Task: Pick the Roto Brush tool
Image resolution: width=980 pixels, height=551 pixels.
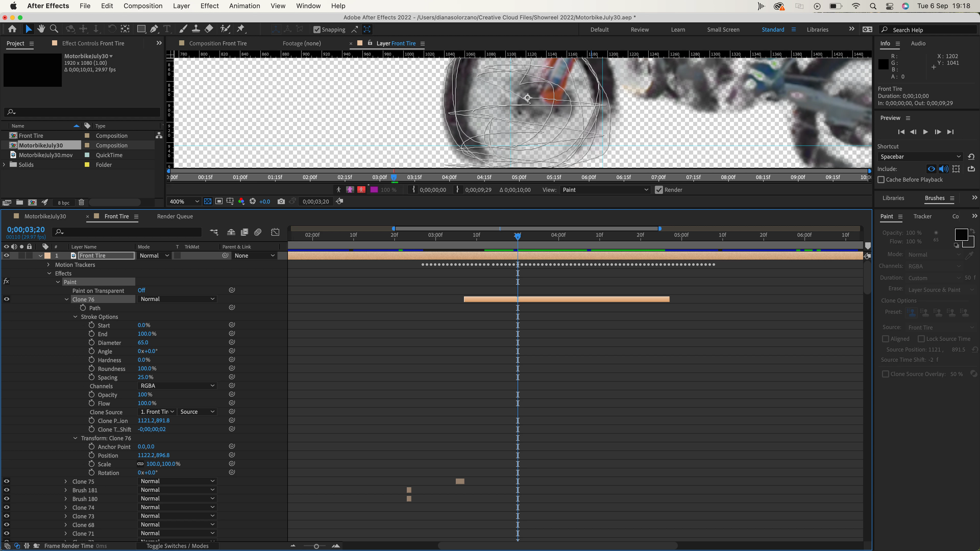Action: pos(225,29)
